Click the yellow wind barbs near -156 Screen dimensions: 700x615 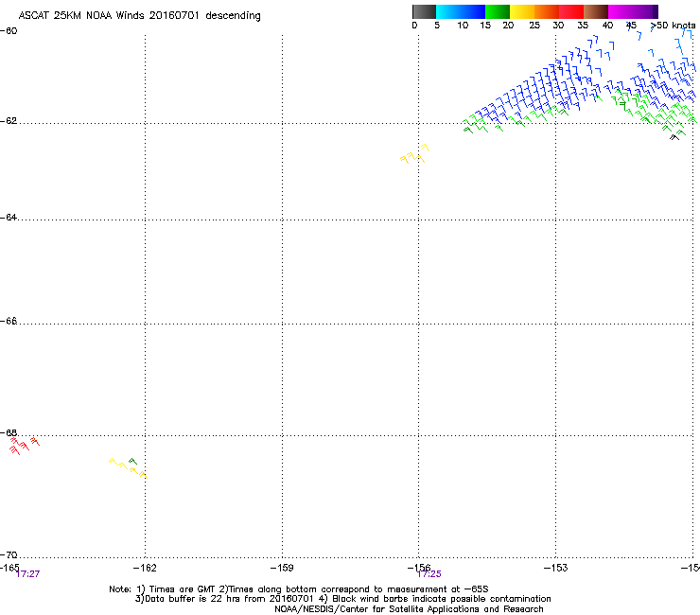[414, 154]
